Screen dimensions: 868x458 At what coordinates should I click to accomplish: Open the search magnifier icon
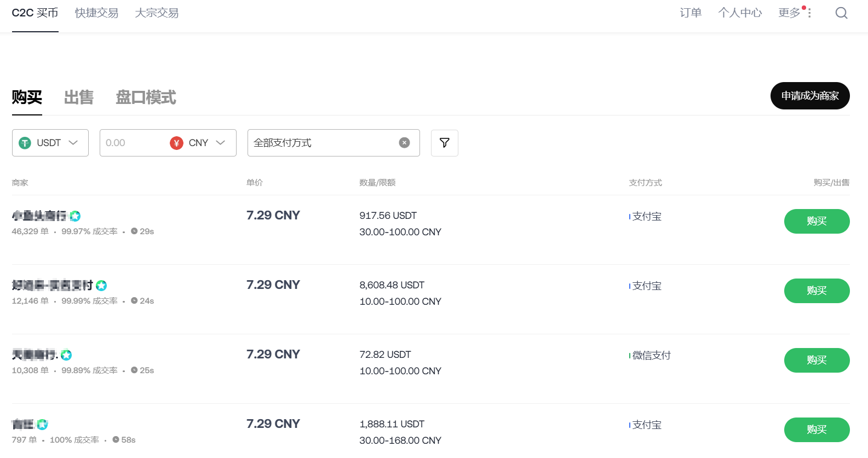coord(841,13)
